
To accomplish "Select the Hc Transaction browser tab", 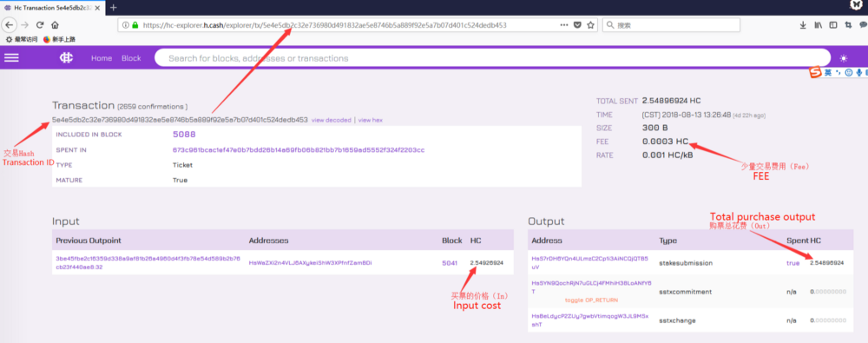I will pos(53,7).
